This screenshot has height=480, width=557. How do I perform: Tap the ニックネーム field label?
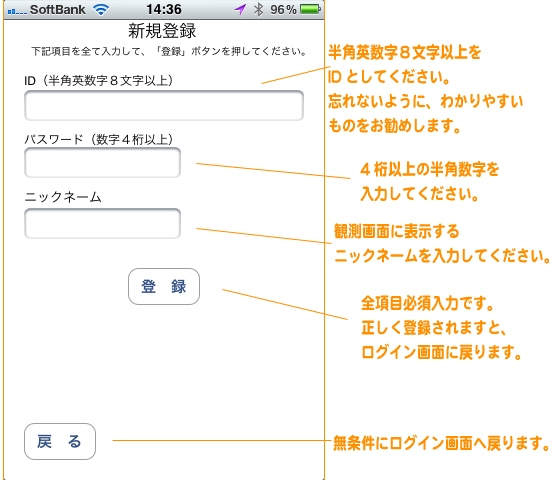pos(63,197)
